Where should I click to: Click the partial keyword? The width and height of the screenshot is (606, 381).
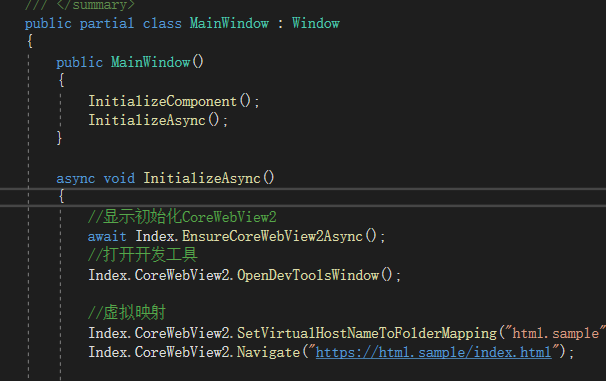[107, 24]
